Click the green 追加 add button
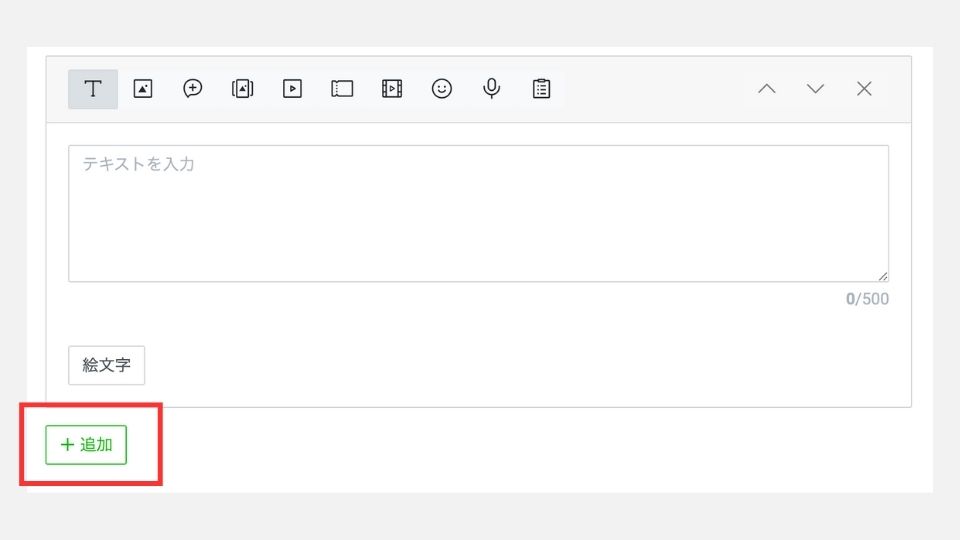Viewport: 960px width, 540px height. [86, 445]
